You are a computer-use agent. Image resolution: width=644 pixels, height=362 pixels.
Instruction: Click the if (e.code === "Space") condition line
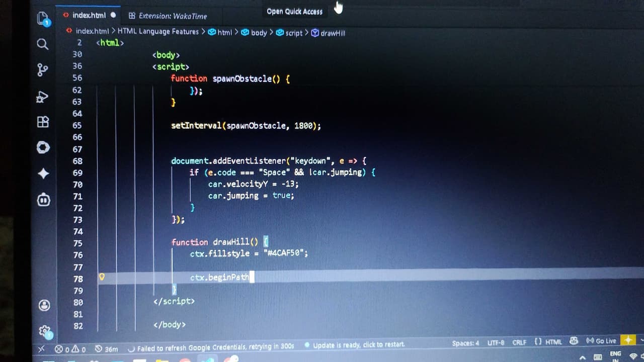282,172
